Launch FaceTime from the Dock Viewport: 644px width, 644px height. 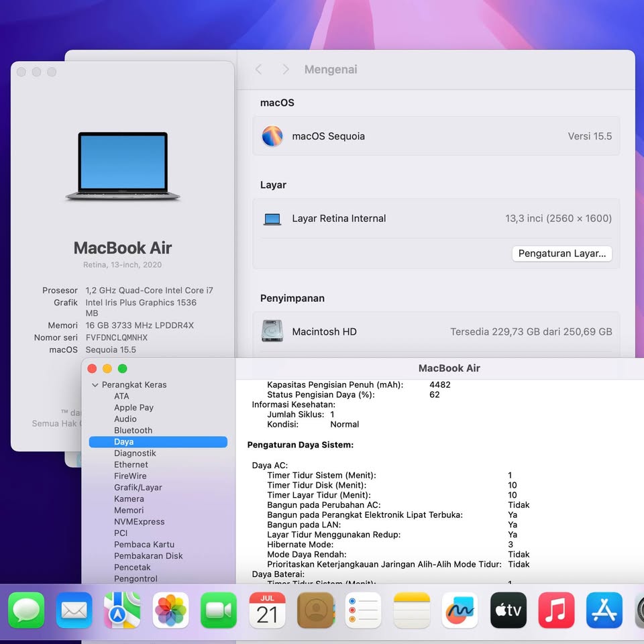219,610
